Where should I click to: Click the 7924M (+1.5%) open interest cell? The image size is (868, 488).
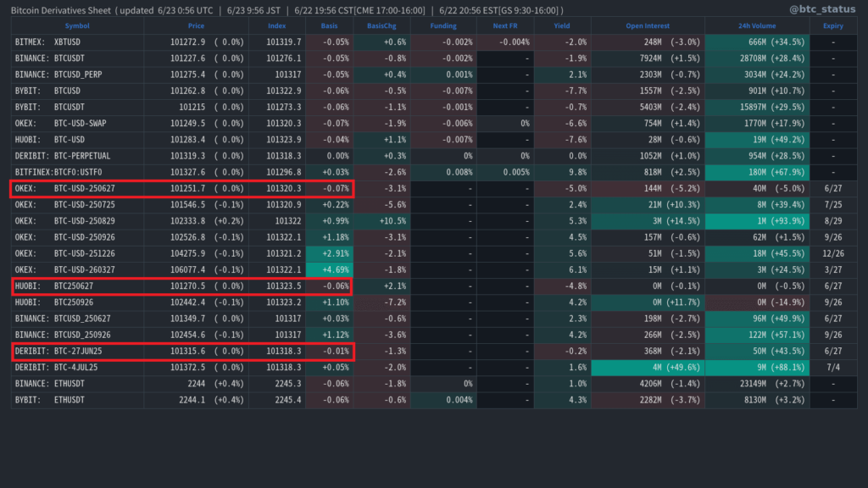click(648, 58)
